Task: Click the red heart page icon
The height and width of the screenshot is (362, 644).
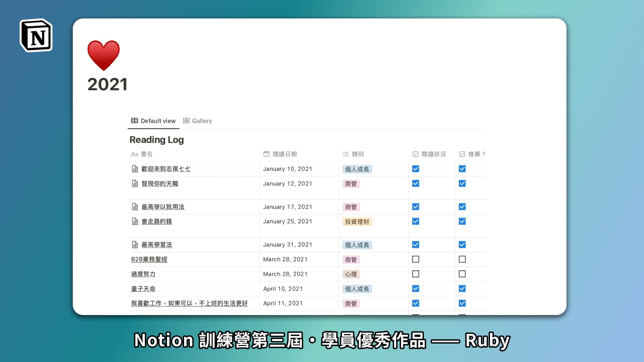Action: point(103,56)
